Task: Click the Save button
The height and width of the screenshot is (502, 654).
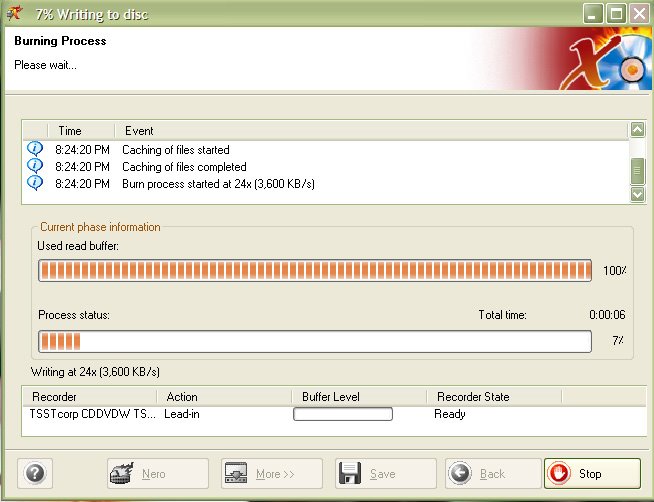Action: pyautogui.click(x=385, y=473)
